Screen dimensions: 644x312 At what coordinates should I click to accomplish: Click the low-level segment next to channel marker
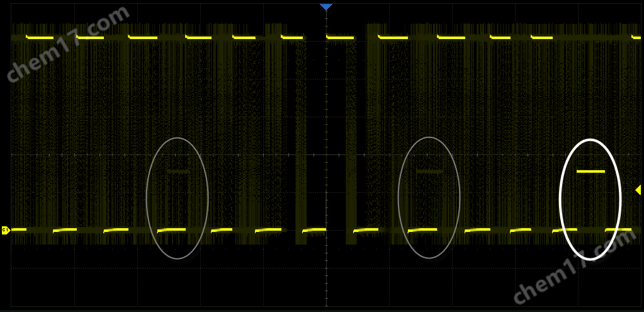coord(19,229)
